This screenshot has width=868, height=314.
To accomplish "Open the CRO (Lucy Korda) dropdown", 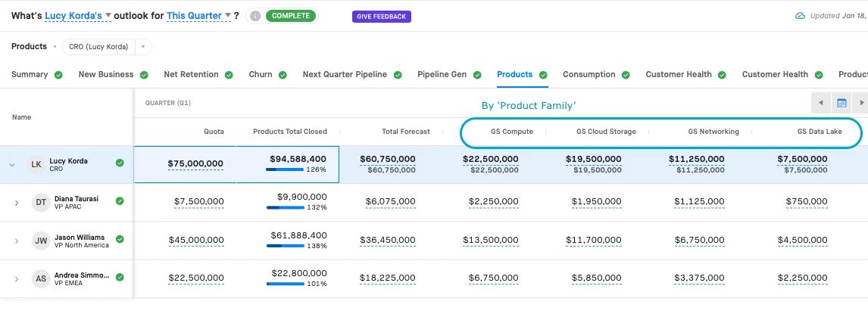I will pos(143,47).
